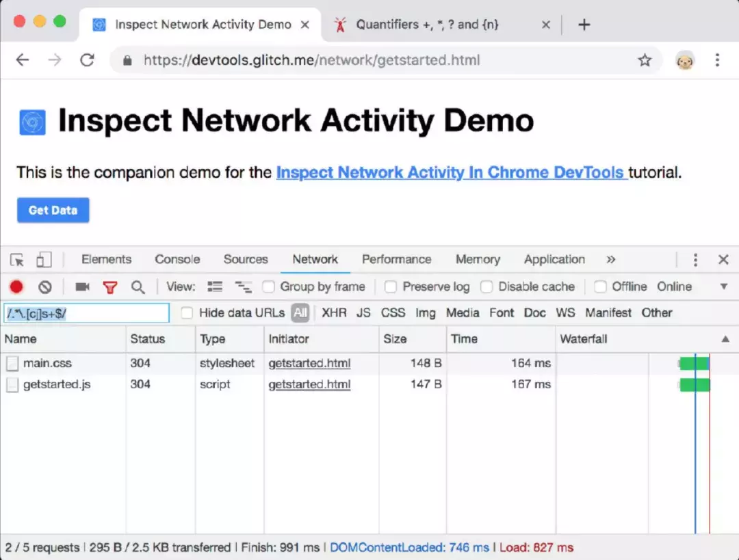Bookmark this page with the star icon
The width and height of the screenshot is (739, 560).
(645, 59)
